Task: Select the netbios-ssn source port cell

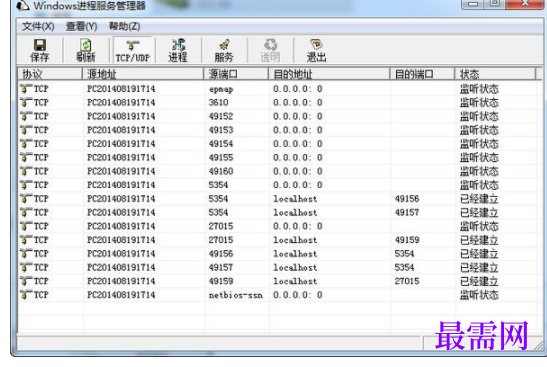Action: click(x=235, y=295)
